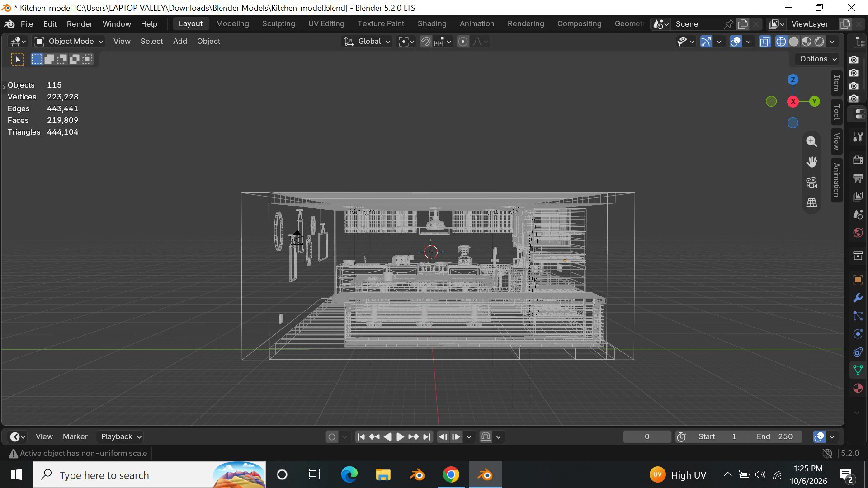Open the Collection properties icon
This screenshot has height=488, width=868.
tap(858, 256)
